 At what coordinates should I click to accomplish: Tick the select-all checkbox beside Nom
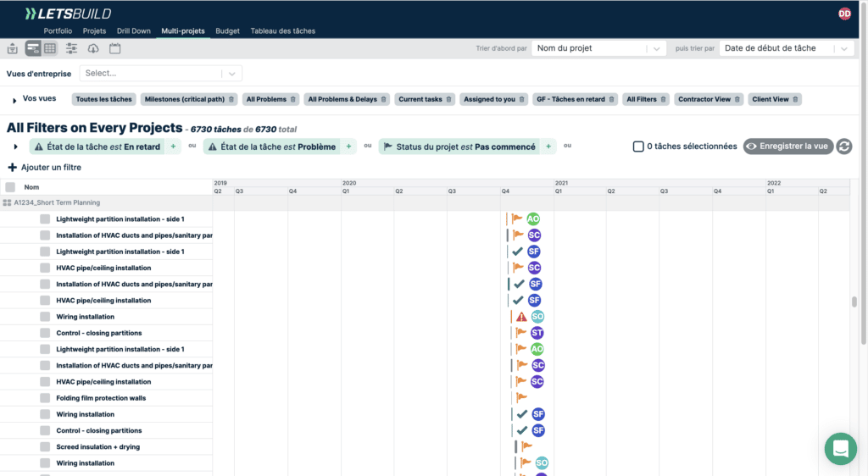(10, 187)
